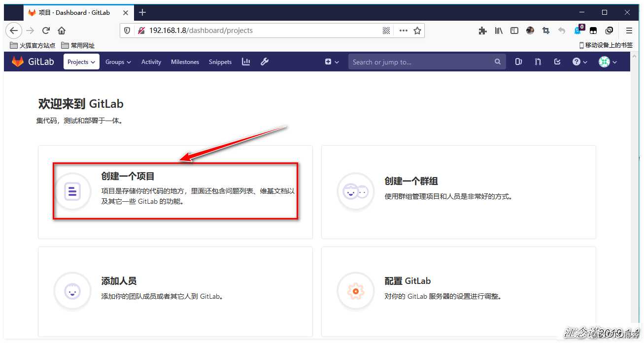The image size is (644, 343).
Task: Expand the new item plus dropdown
Action: pyautogui.click(x=332, y=62)
